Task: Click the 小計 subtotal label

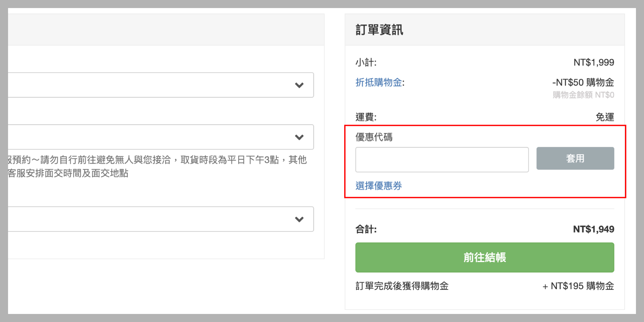Action: 366,62
